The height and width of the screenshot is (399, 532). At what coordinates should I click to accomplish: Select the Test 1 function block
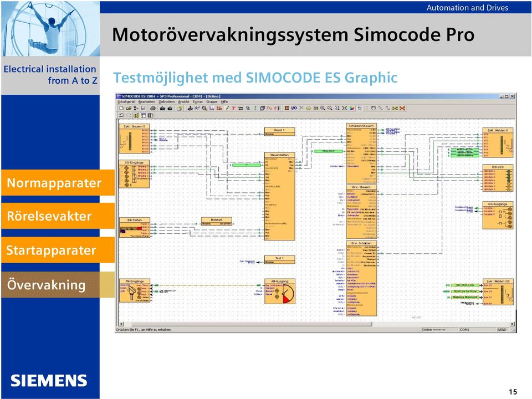click(279, 260)
